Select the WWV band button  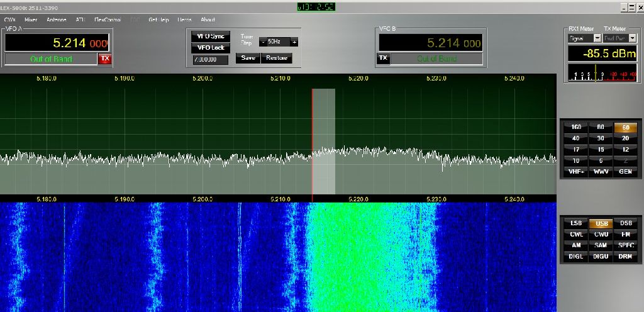pos(601,172)
